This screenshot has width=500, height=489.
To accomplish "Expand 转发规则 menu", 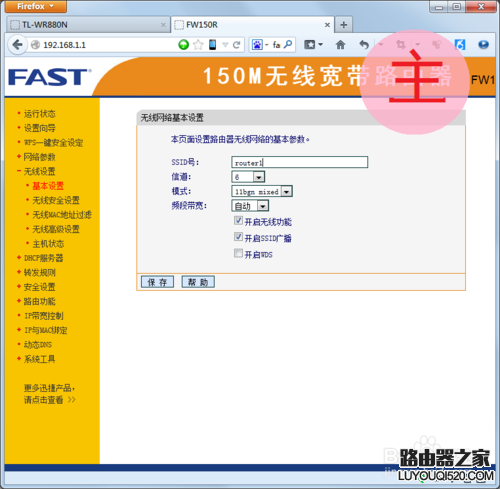I will (39, 273).
